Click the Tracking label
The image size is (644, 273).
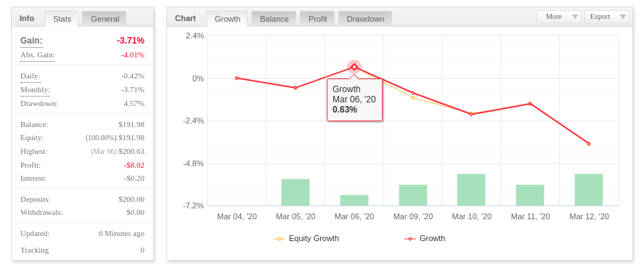tap(35, 250)
